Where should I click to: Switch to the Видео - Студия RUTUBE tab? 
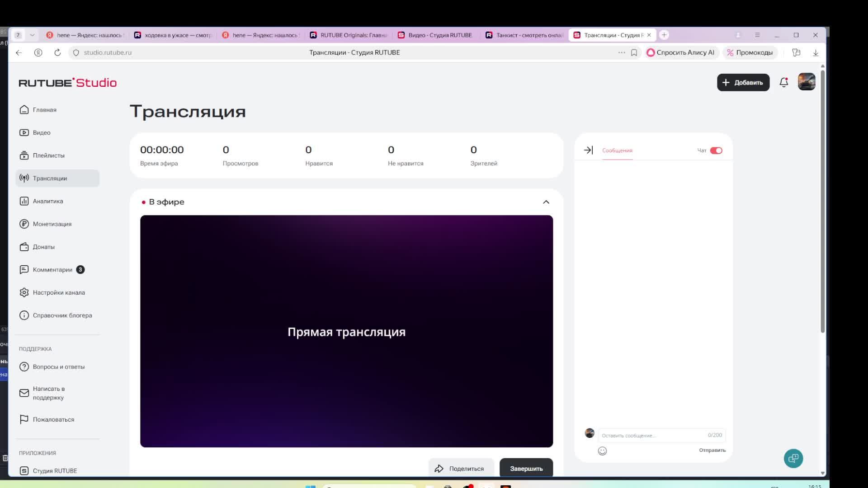click(x=434, y=35)
